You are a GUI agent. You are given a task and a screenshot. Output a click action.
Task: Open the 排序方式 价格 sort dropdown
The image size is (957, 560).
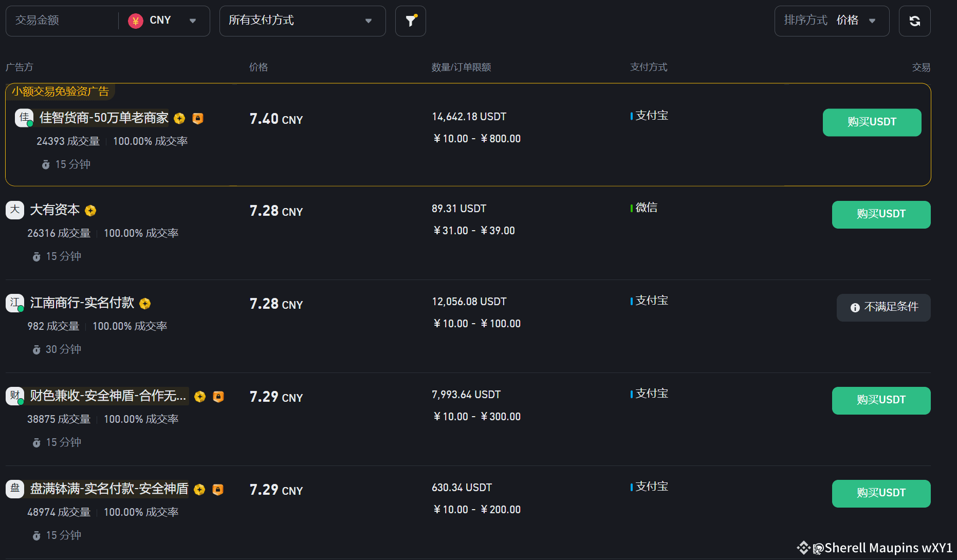(x=831, y=21)
